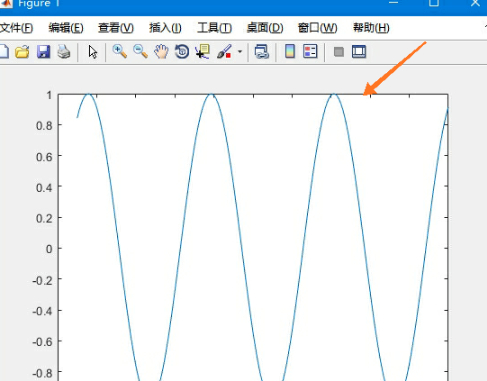Open the 查看(V) menu

pyautogui.click(x=116, y=28)
